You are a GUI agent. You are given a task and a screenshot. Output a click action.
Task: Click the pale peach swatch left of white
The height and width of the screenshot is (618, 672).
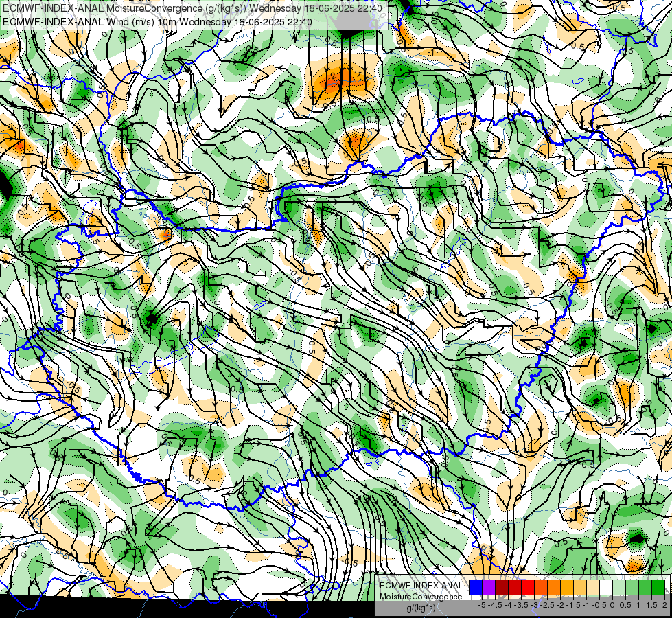coord(593,587)
